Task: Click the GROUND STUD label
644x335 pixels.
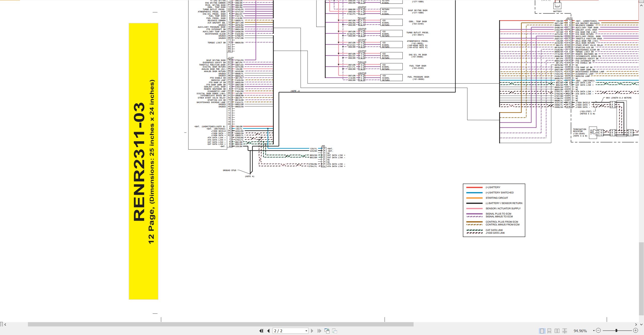Action: point(229,171)
